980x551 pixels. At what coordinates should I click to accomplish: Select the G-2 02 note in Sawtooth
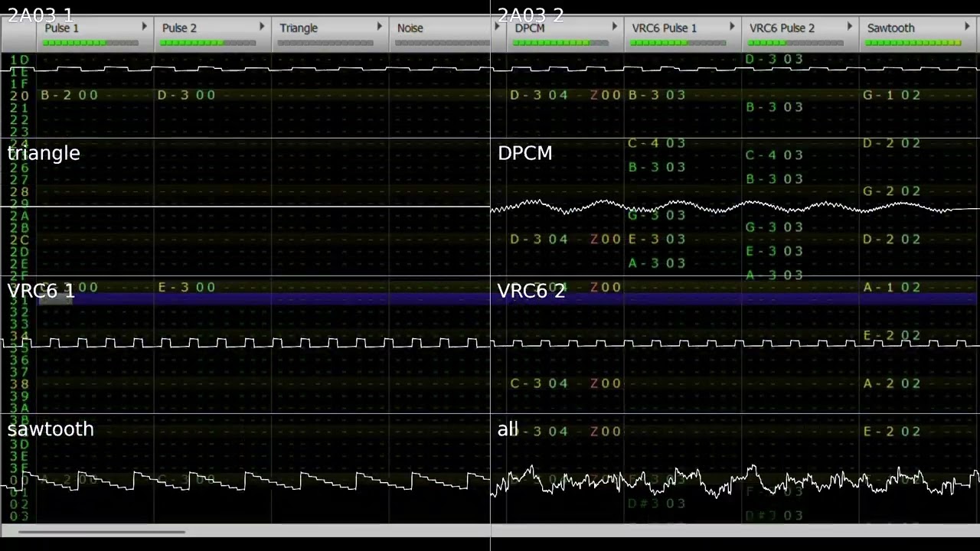coord(892,191)
